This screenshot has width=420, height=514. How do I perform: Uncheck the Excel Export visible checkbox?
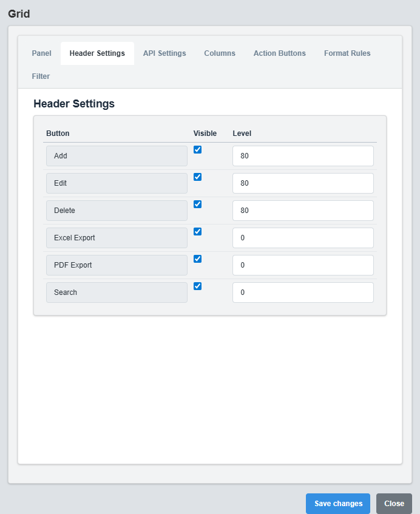point(197,231)
